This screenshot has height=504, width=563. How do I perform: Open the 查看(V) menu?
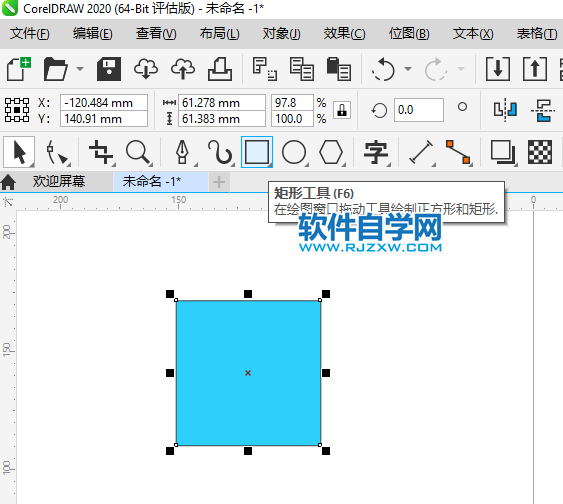(x=156, y=34)
